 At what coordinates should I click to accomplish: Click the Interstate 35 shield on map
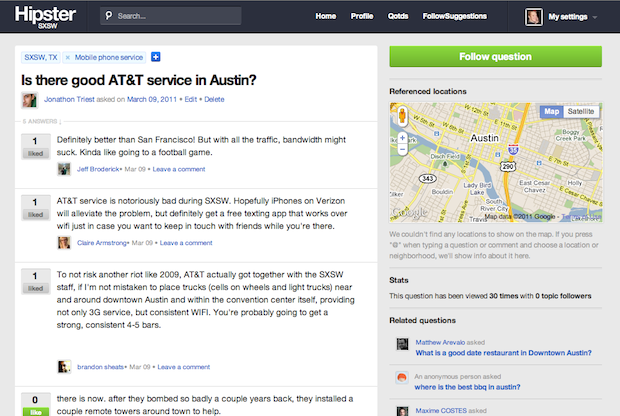point(513,149)
